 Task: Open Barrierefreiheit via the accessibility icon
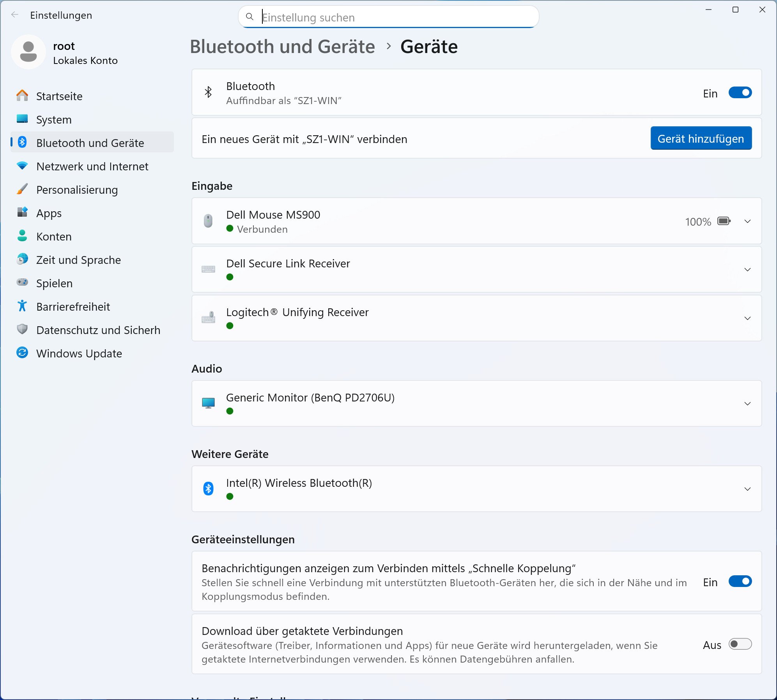tap(23, 307)
